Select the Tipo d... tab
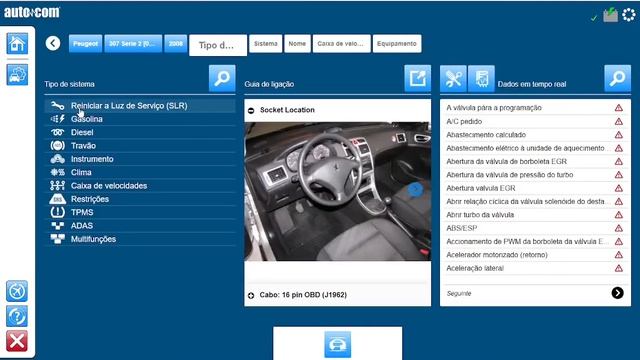The image size is (640, 360). (218, 45)
